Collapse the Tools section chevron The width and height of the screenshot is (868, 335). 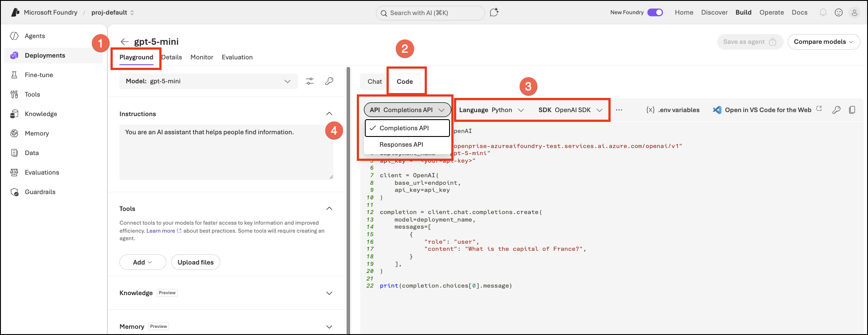(x=329, y=209)
